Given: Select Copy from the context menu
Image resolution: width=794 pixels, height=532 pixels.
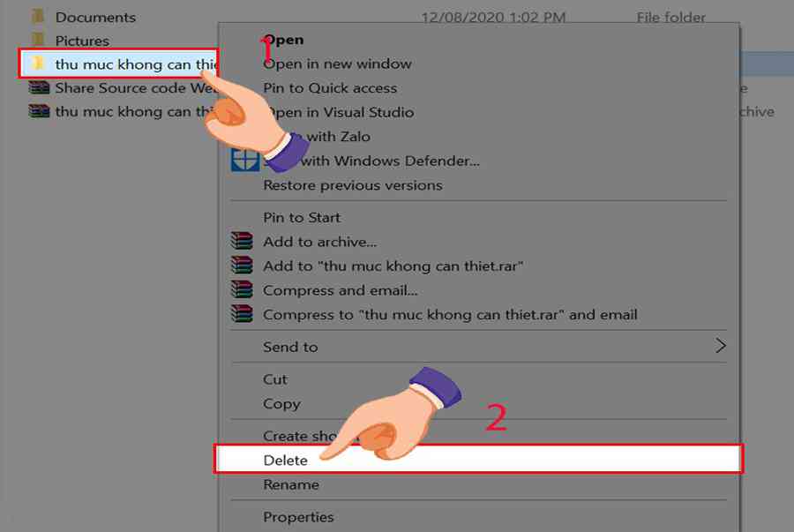Looking at the screenshot, I should 281,403.
